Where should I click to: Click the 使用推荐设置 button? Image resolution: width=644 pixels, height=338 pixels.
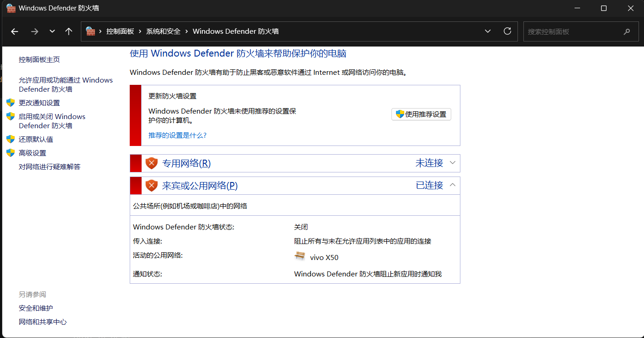421,114
